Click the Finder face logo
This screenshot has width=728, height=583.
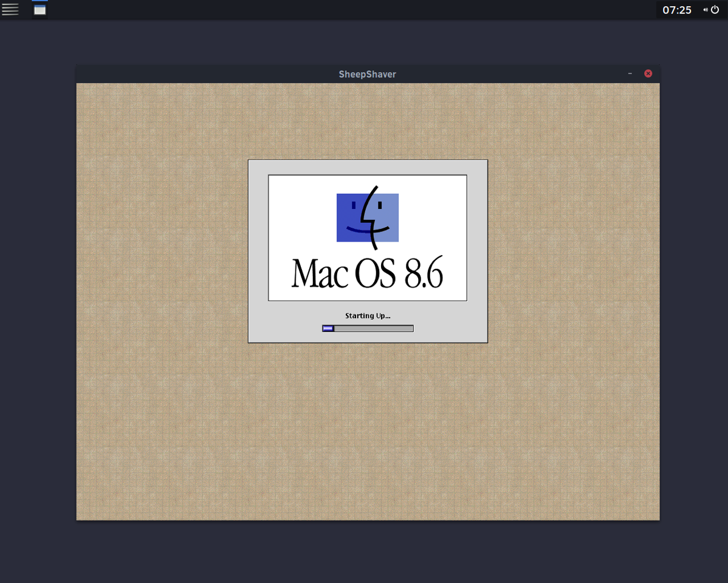click(368, 217)
